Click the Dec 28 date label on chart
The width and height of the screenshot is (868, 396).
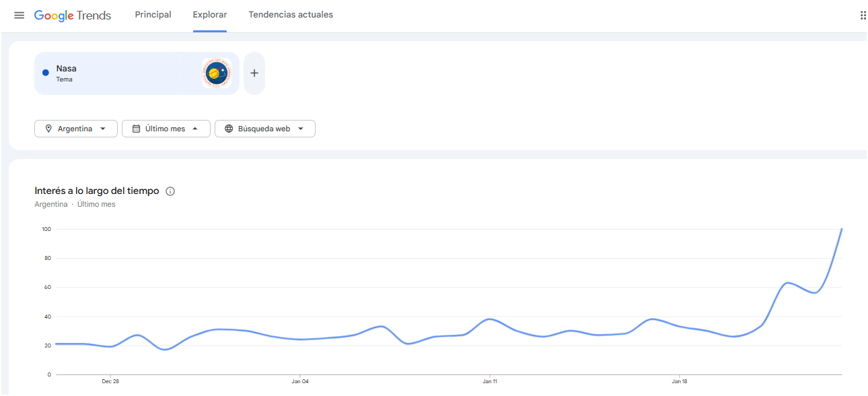tap(111, 381)
